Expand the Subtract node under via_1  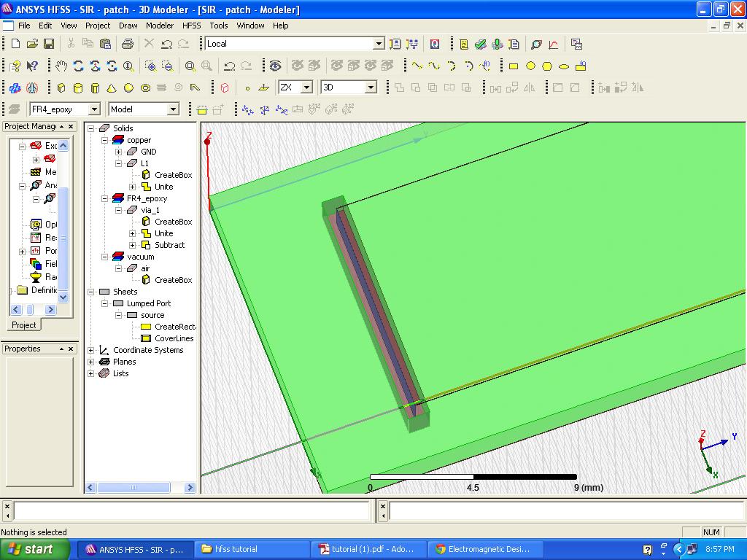tap(133, 245)
